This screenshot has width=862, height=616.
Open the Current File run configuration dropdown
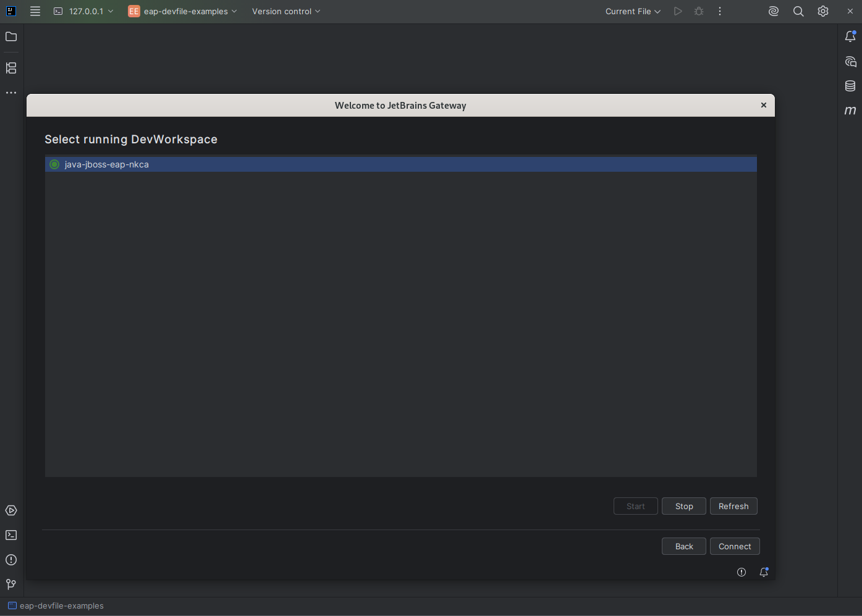633,11
